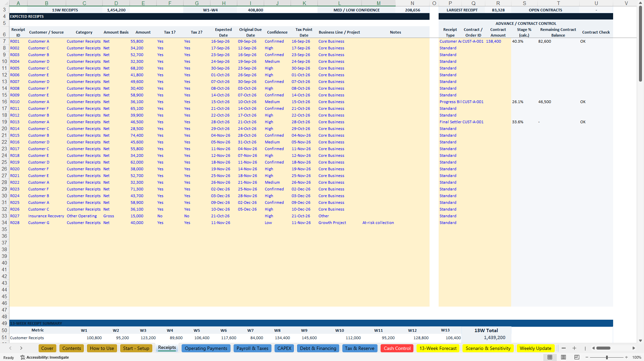
Task: Select column R header
Action: tap(498, 3)
